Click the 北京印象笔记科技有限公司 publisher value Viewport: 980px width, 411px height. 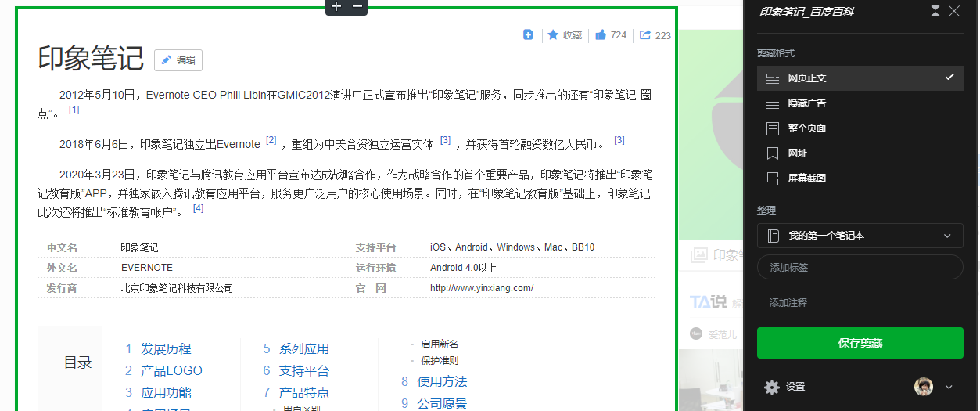click(x=177, y=288)
